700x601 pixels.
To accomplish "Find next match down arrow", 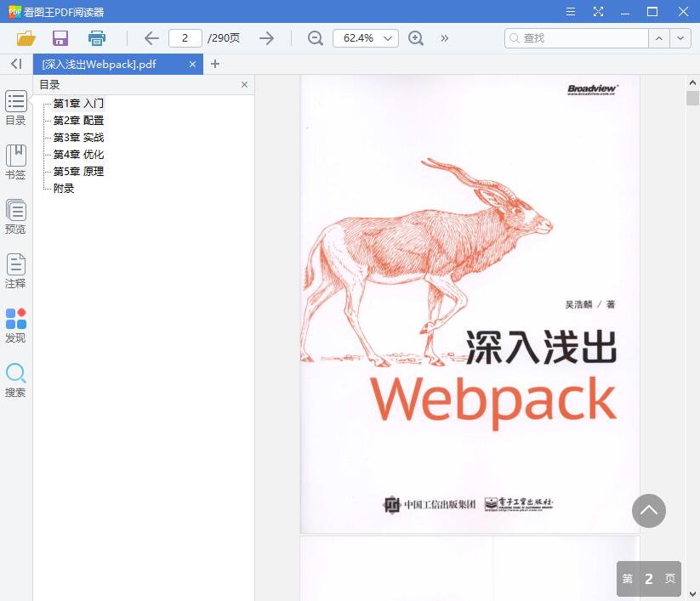I will tap(680, 38).
